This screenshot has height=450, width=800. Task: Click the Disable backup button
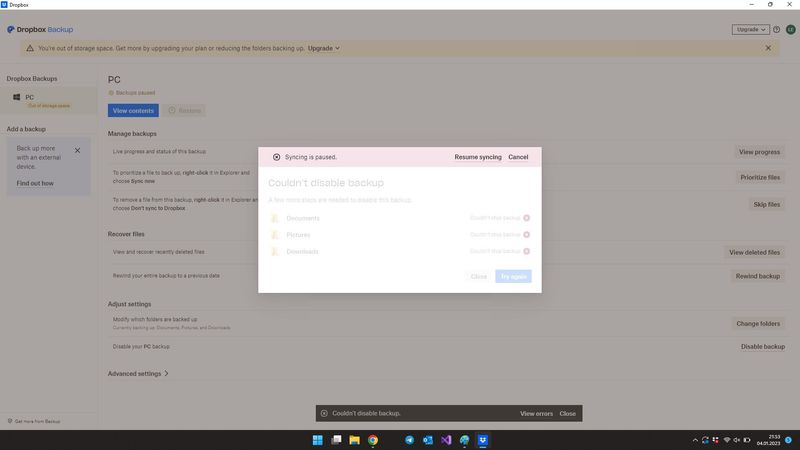[x=763, y=346]
